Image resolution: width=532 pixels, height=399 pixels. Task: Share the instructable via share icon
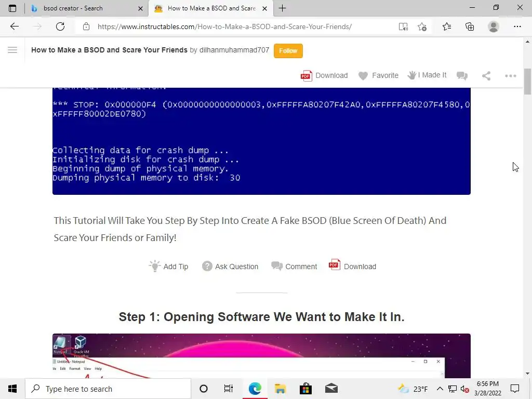tap(486, 76)
